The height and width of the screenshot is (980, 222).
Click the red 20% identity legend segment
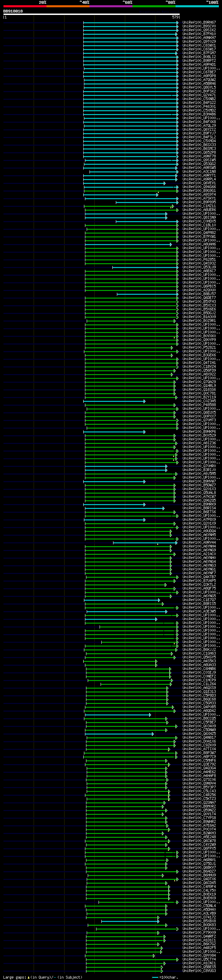[25, 6]
